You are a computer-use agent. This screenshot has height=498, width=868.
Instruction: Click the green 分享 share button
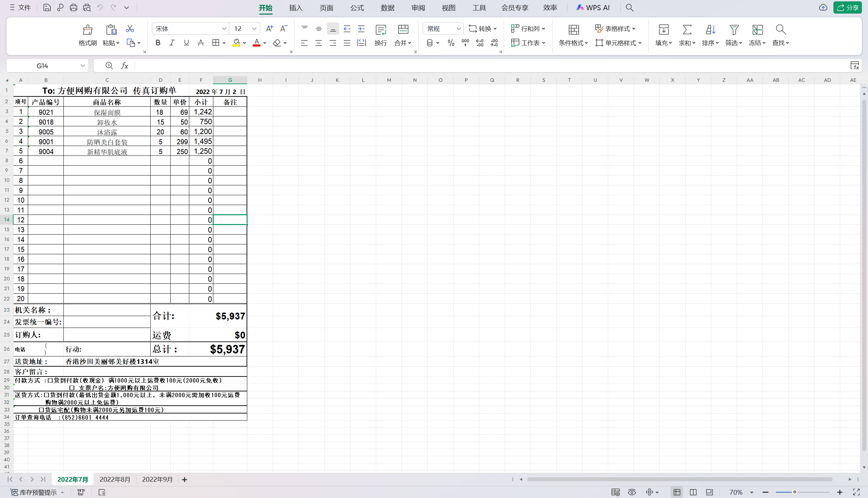pyautogui.click(x=848, y=7)
